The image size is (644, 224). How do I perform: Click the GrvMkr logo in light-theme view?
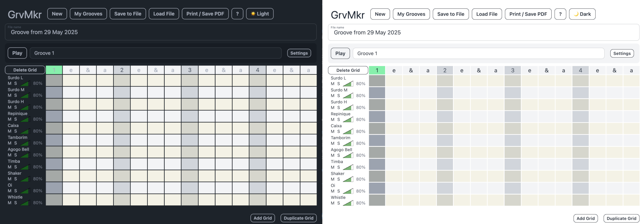coord(348,15)
